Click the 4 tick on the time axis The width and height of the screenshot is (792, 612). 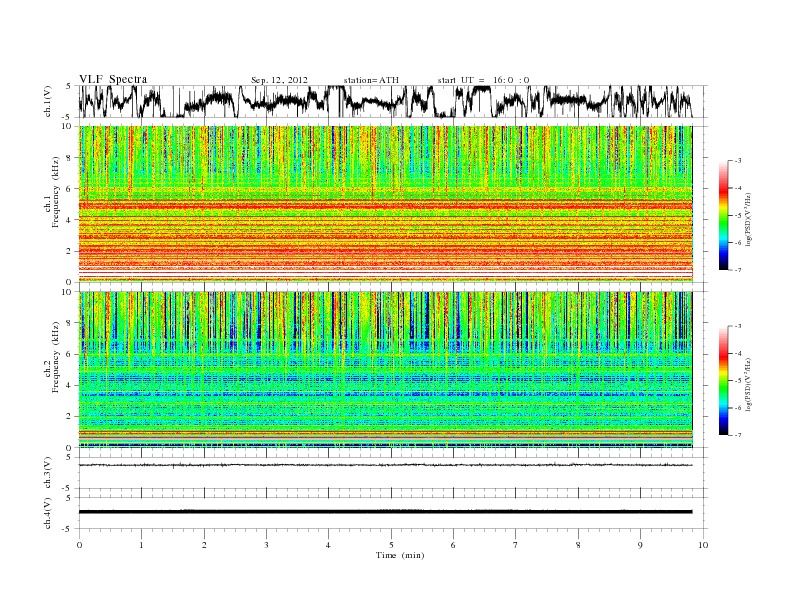pos(329,545)
